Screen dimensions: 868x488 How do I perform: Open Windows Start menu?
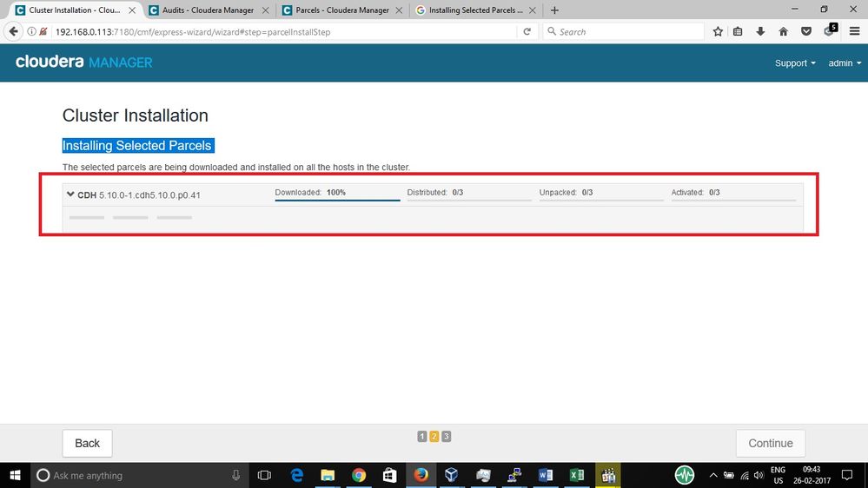[15, 475]
